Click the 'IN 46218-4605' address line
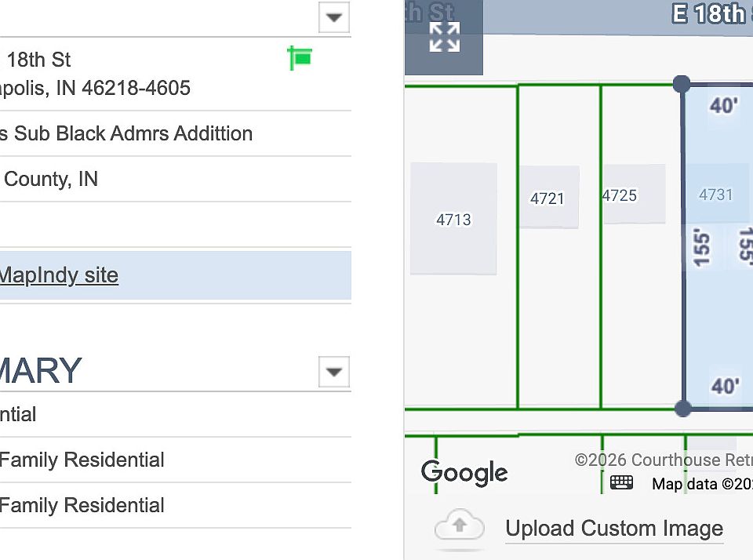Image resolution: width=753 pixels, height=560 pixels. pyautogui.click(x=123, y=88)
